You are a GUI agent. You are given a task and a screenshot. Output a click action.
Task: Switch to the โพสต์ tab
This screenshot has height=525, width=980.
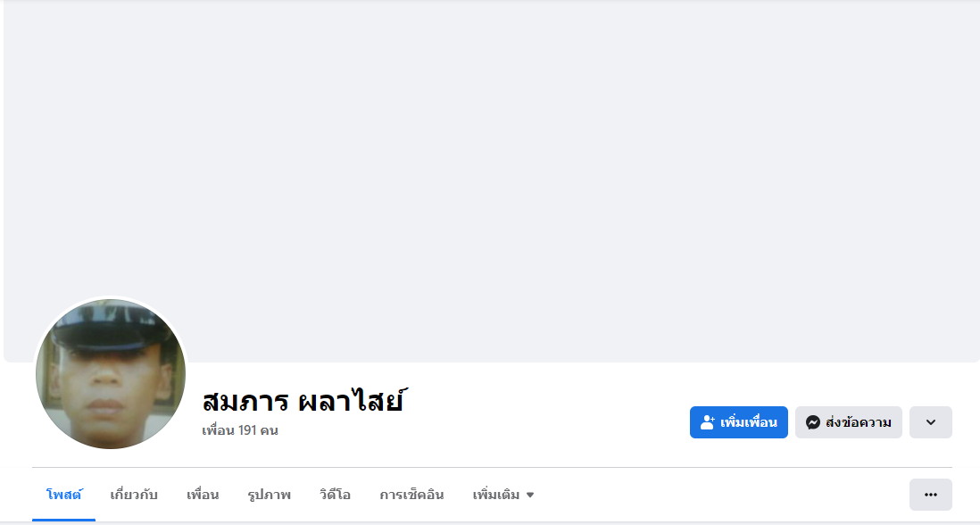(x=63, y=495)
